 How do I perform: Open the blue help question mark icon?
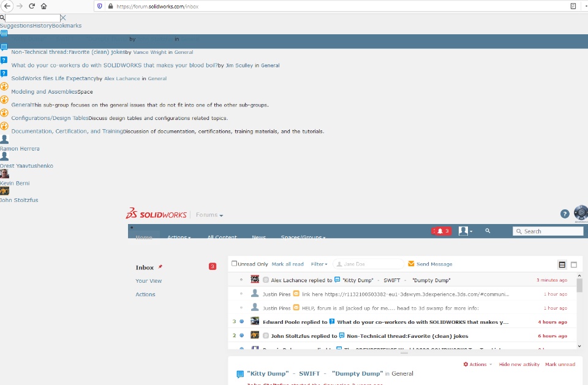(x=565, y=214)
